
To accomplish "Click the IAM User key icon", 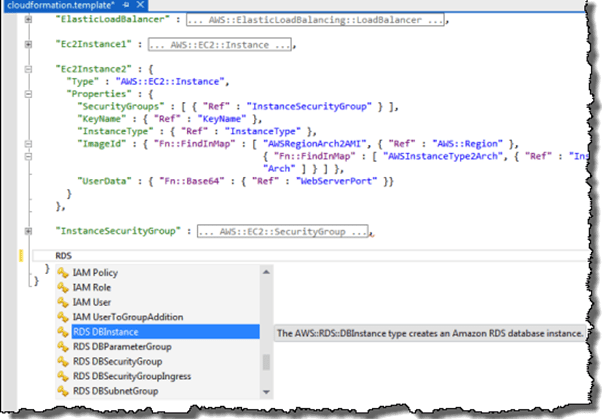I will [x=62, y=302].
